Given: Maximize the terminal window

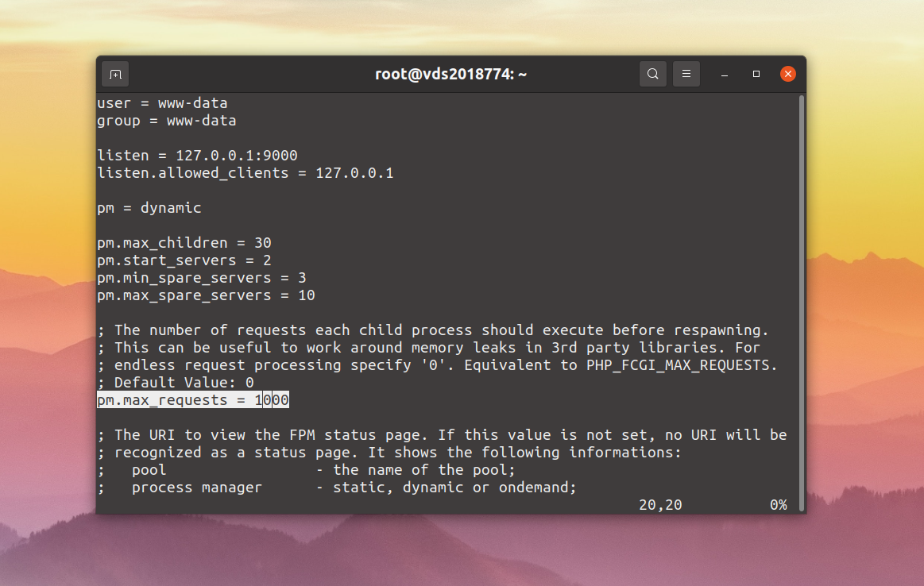Looking at the screenshot, I should [x=756, y=74].
